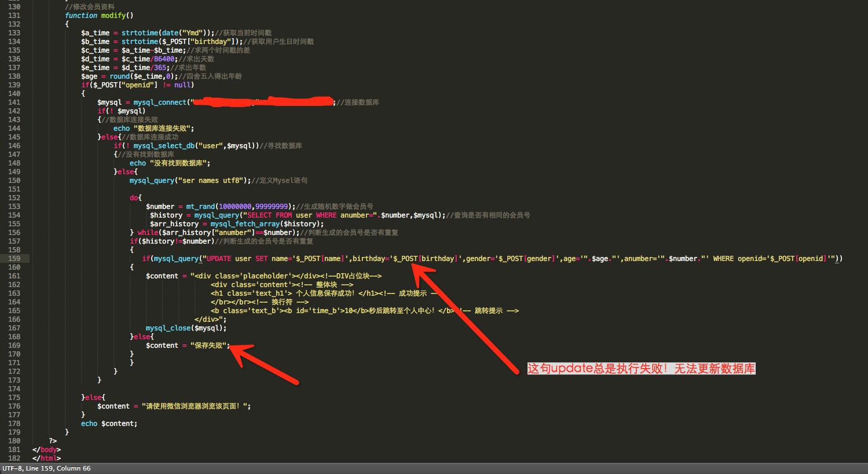Image resolution: width=868 pixels, height=474 pixels.
Task: Click the string "请使用微信浏览器浏览该页面!"
Action: coord(195,406)
